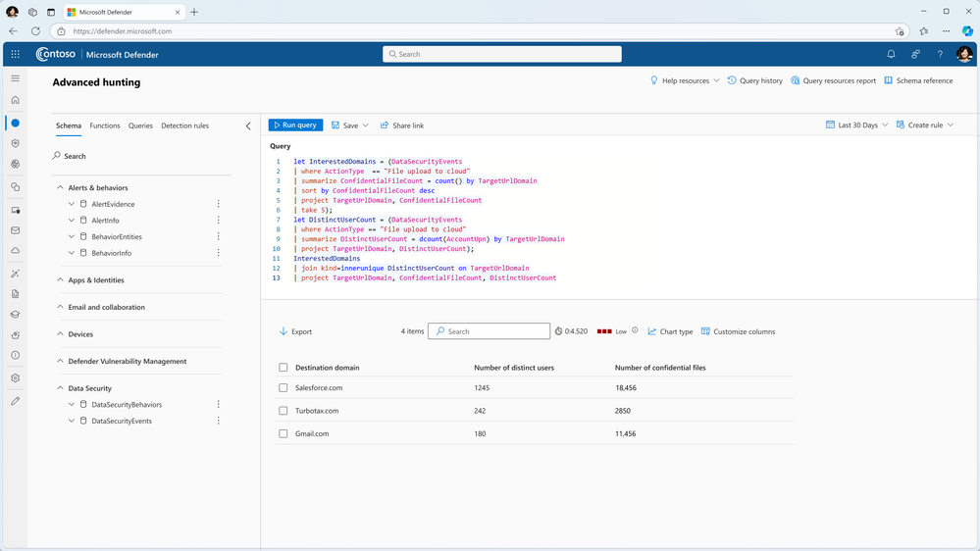Click Customize columns
Image resolution: width=980 pixels, height=551 pixels.
[738, 331]
